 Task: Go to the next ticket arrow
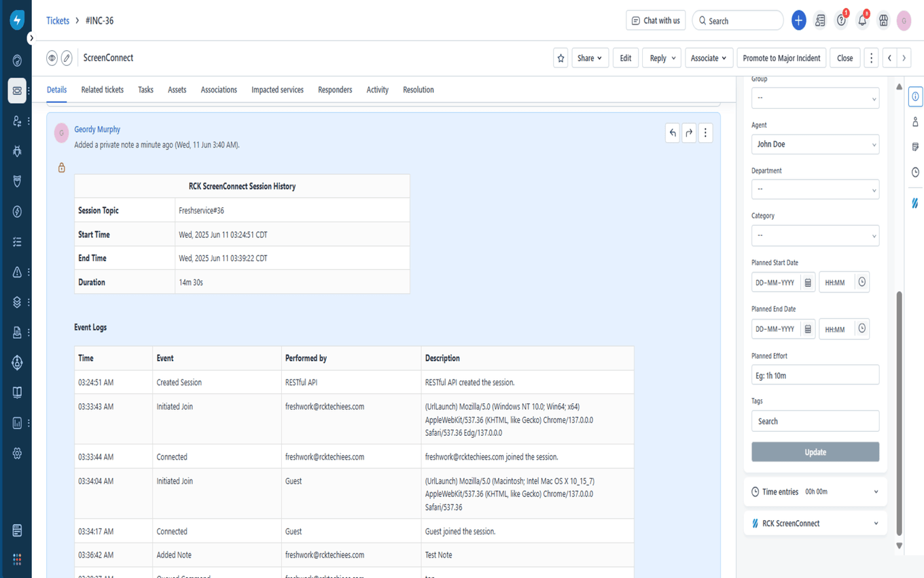[904, 58]
